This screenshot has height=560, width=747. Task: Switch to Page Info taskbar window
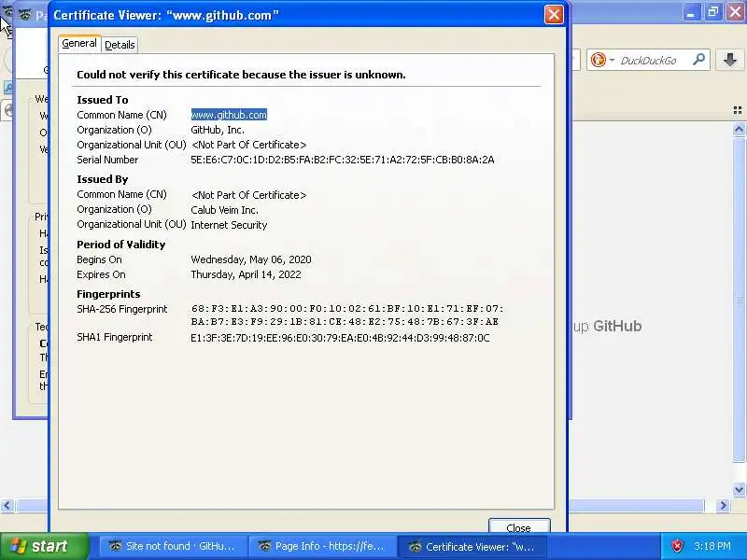pos(322,546)
